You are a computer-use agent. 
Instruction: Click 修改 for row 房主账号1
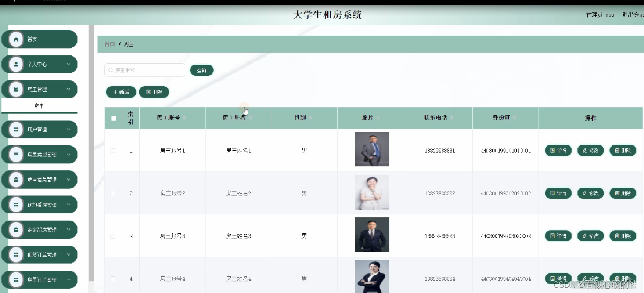click(x=590, y=151)
